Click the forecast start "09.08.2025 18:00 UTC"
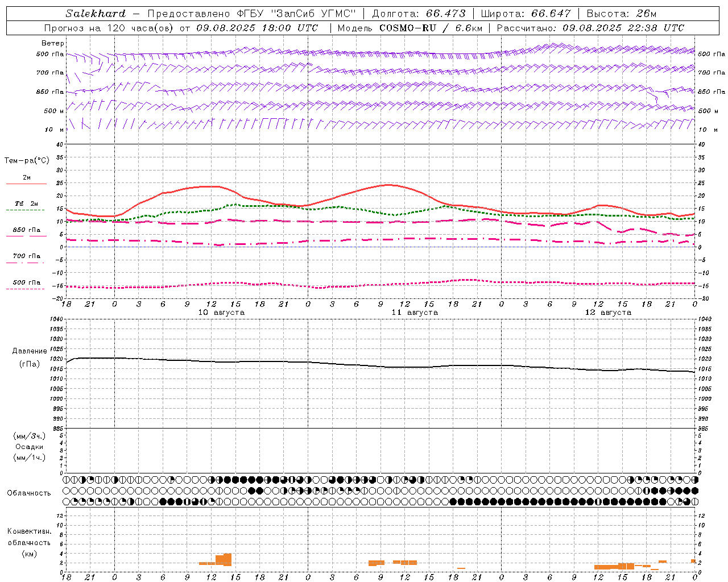The width and height of the screenshot is (728, 582). (x=257, y=28)
